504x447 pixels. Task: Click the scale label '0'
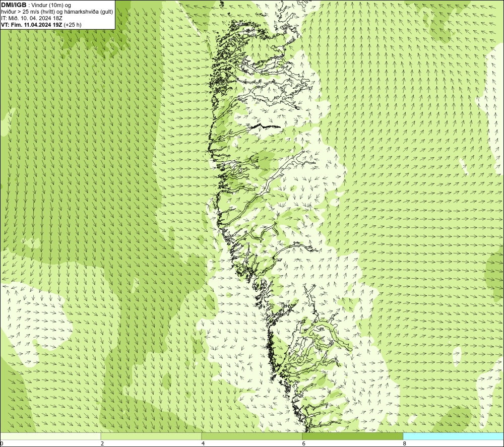pyautogui.click(x=2, y=443)
